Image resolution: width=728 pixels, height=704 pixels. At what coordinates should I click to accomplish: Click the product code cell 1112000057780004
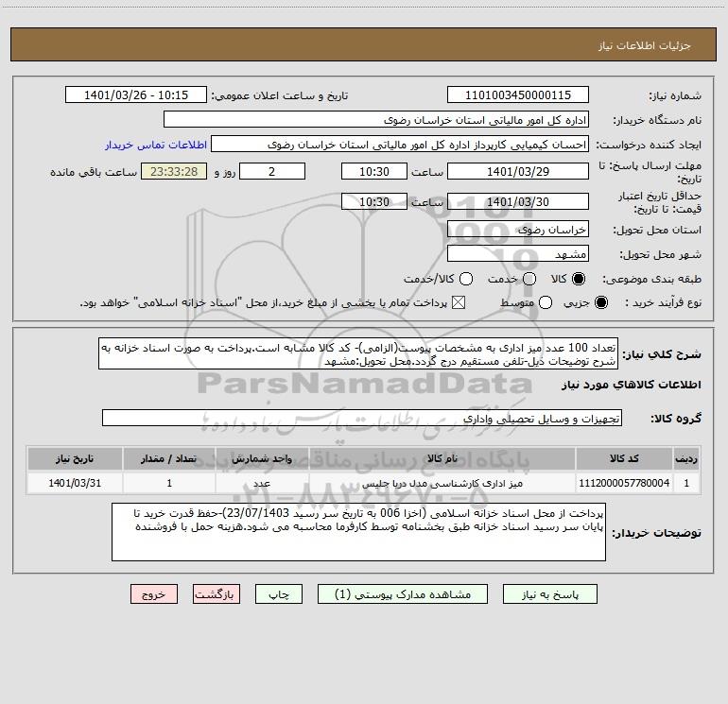pos(624,483)
